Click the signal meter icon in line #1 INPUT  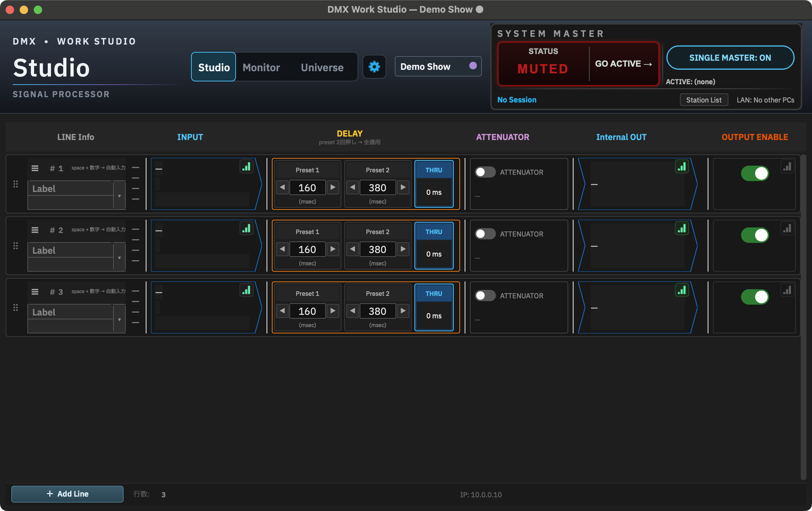click(247, 167)
